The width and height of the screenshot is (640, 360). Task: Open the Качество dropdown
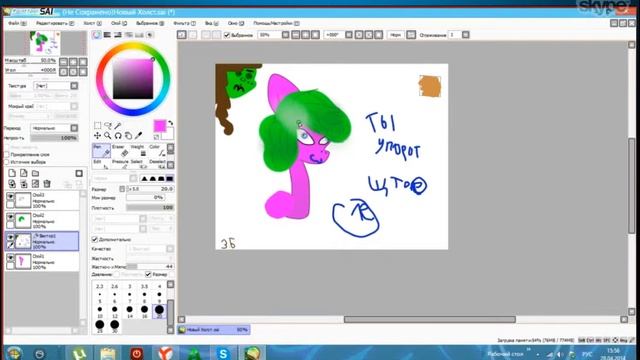click(x=170, y=249)
